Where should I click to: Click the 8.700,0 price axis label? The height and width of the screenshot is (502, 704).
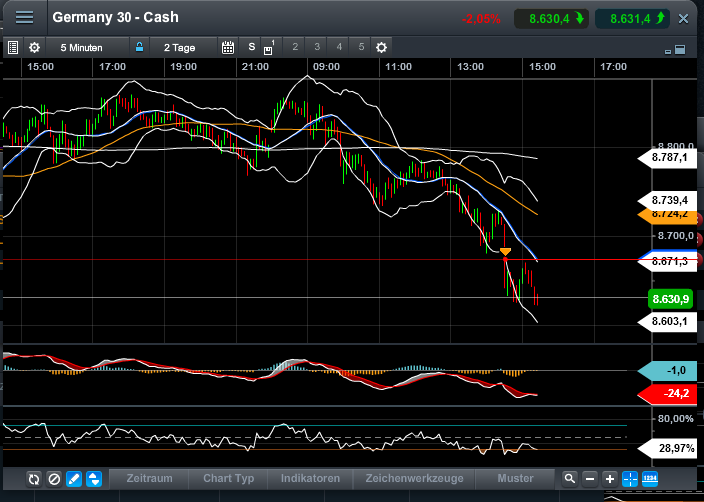tap(676, 236)
